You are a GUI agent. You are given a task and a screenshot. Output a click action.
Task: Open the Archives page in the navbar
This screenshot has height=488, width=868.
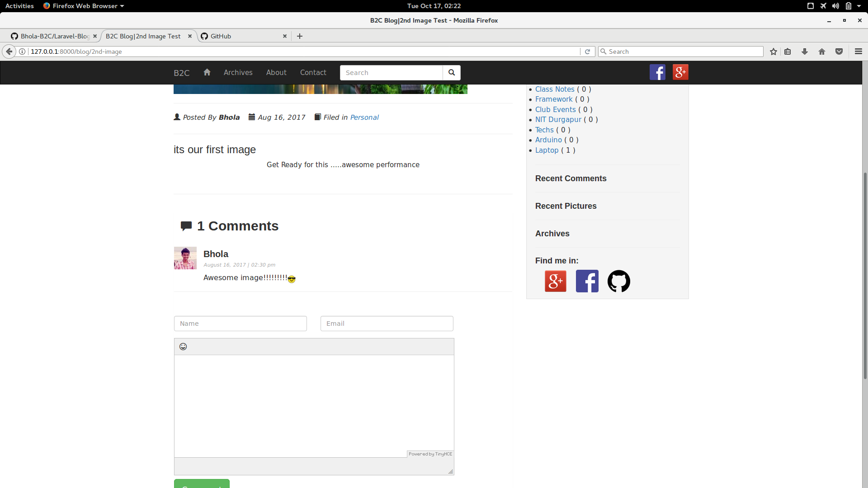pos(238,72)
